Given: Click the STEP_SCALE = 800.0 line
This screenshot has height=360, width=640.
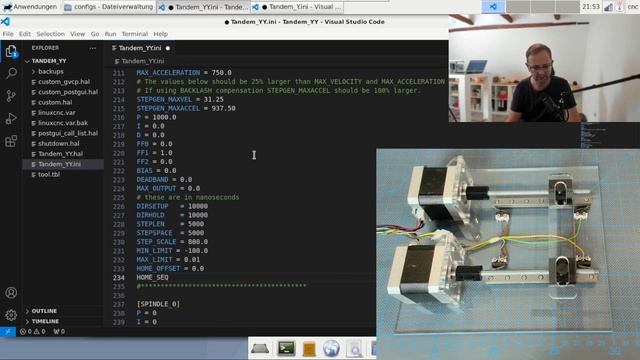Looking at the screenshot, I should tap(172, 242).
